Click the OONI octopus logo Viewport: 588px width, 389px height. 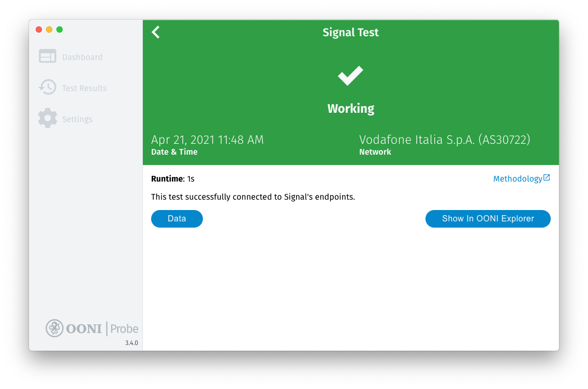click(54, 328)
